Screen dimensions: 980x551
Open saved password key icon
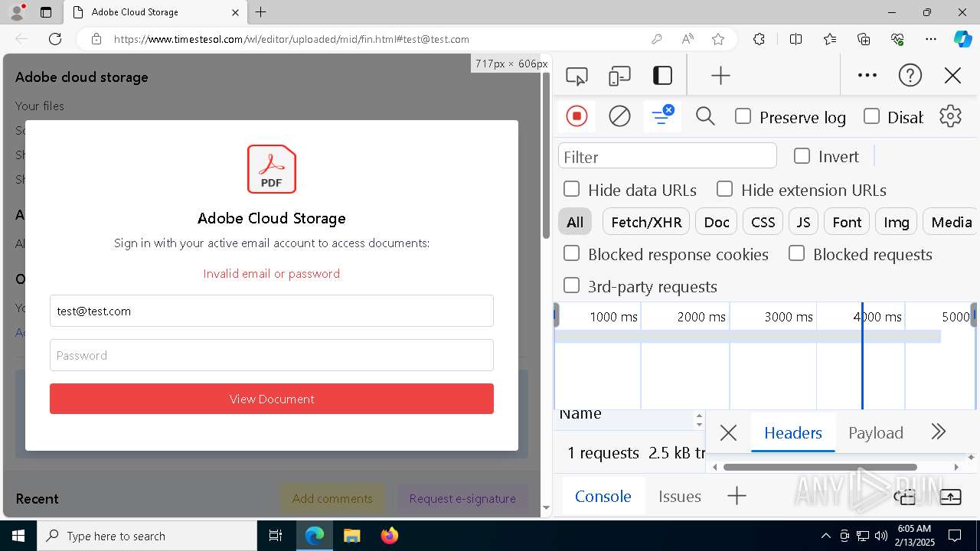(x=656, y=39)
